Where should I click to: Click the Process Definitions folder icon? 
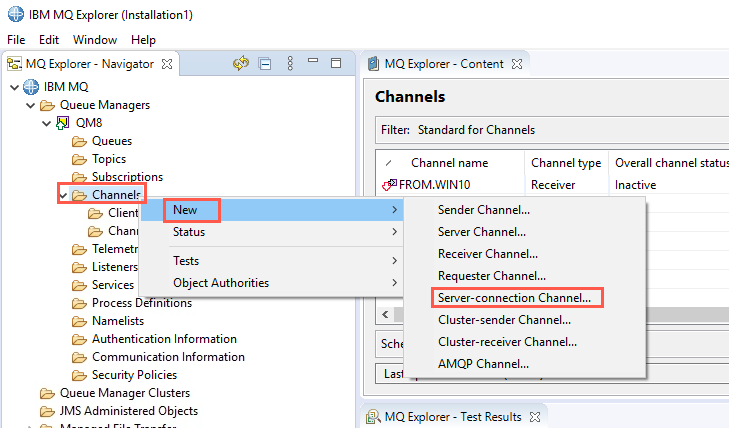click(80, 303)
